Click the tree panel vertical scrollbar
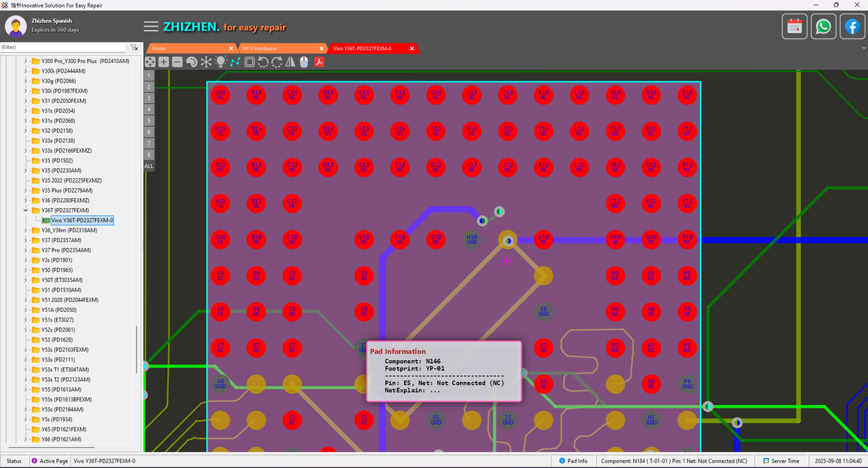868x468 pixels. click(138, 349)
